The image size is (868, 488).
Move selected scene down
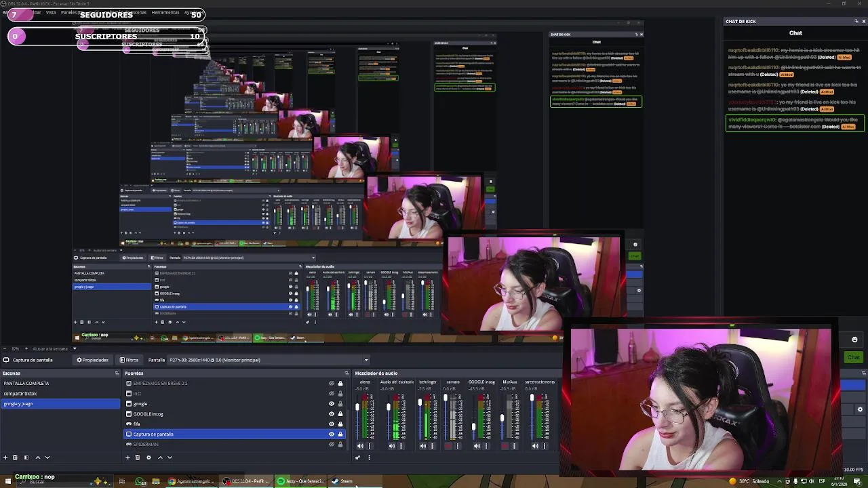pos(47,457)
